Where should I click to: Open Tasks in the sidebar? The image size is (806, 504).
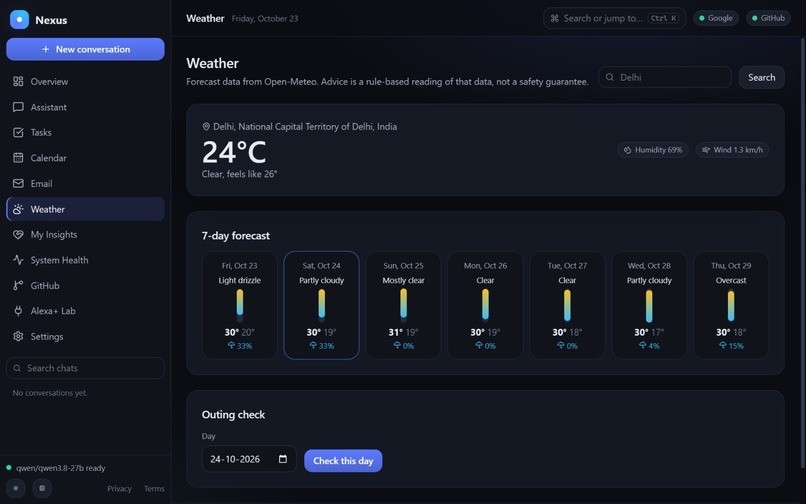tap(85, 133)
